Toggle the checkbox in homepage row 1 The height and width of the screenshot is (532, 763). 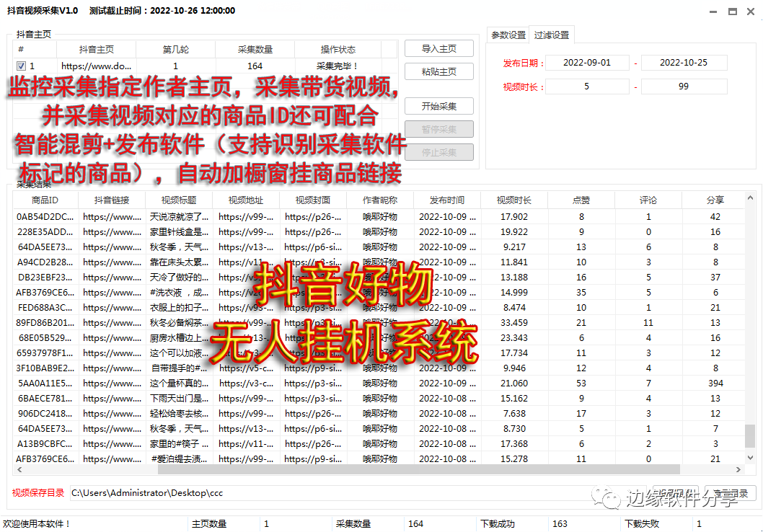(21, 66)
